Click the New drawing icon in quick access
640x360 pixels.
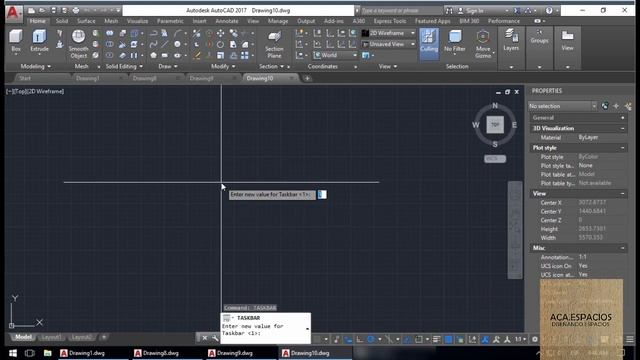(31, 10)
